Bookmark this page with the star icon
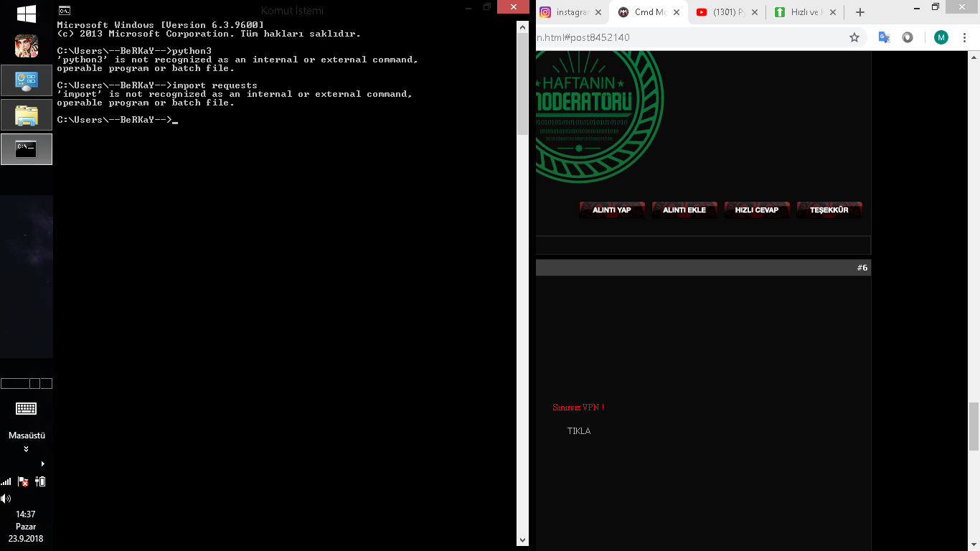This screenshot has height=551, width=980. [854, 37]
